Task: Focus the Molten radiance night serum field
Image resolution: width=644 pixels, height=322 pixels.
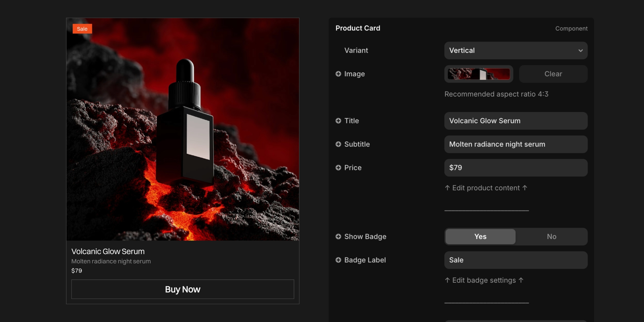Action: (515, 144)
